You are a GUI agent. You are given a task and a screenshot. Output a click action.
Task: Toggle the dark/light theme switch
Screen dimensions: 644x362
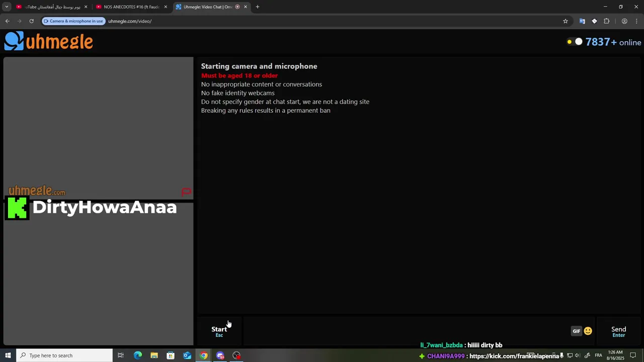click(575, 42)
